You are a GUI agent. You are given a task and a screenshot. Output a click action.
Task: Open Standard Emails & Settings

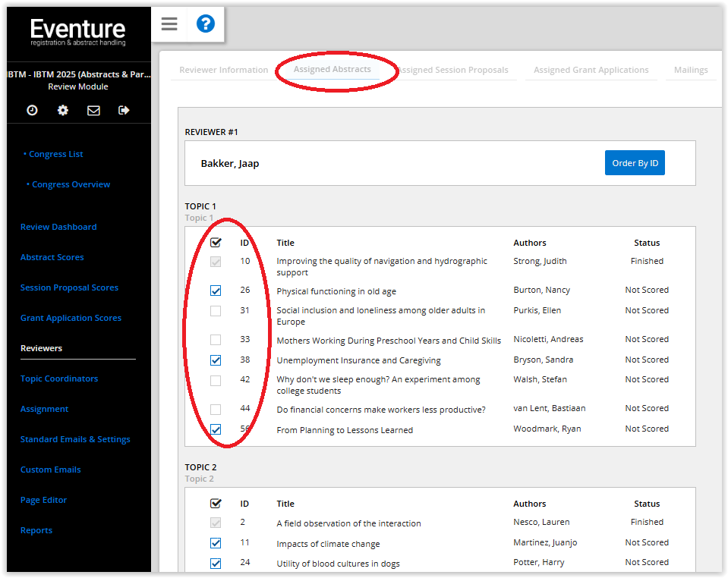point(75,439)
